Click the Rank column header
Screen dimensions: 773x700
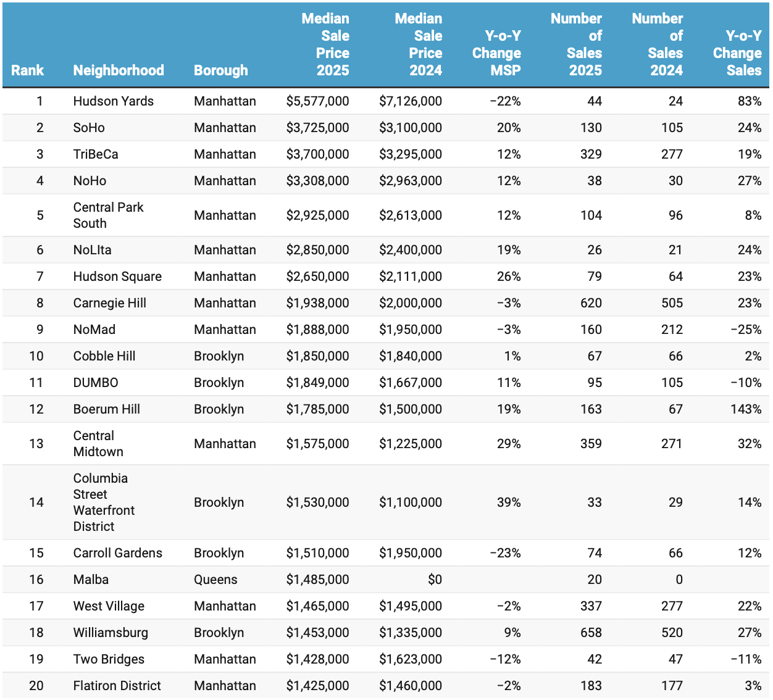(27, 70)
